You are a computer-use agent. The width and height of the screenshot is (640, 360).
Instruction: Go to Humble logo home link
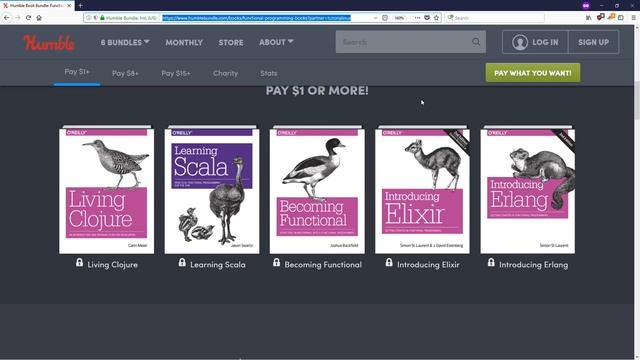coord(49,42)
